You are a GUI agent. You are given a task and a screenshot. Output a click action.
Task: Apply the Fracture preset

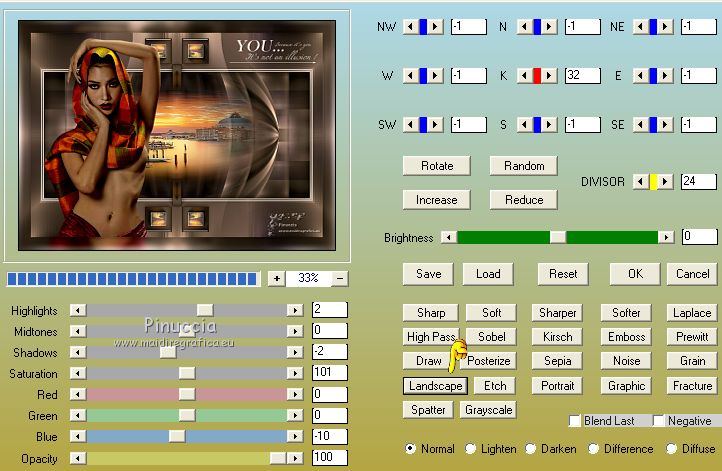click(x=693, y=386)
